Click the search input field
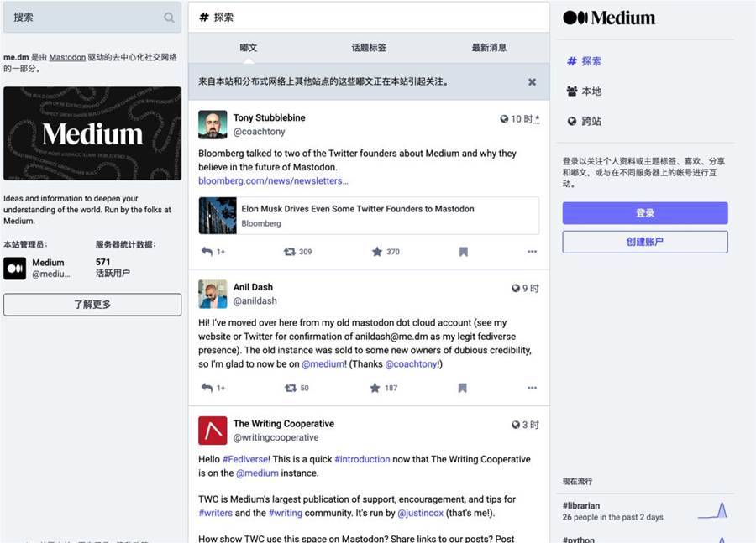 [92, 18]
